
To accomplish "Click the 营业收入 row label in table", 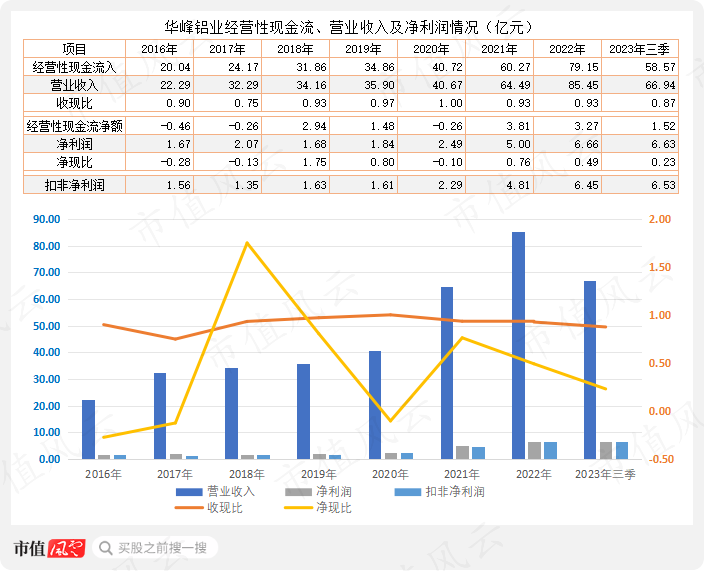I will coord(74,85).
